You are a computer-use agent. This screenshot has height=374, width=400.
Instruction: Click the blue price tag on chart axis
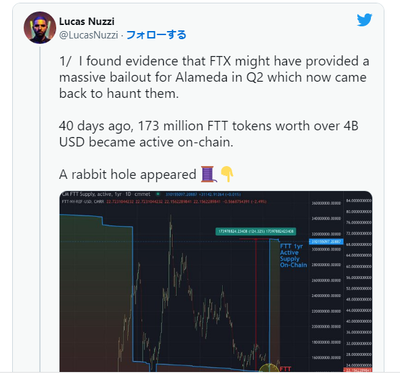326,242
